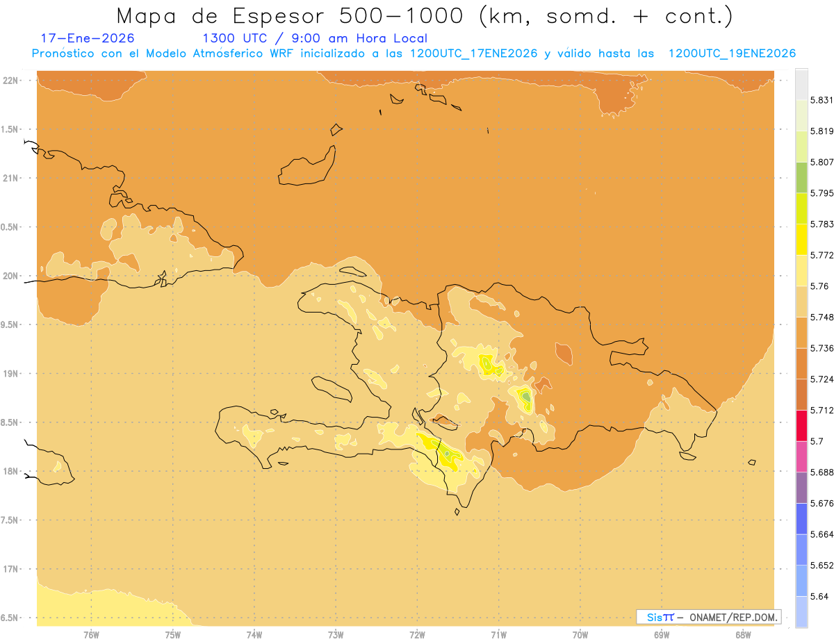Viewport: 834px width, 644px height.
Task: Click the "21N" latitude axis label
Action: pos(10,178)
